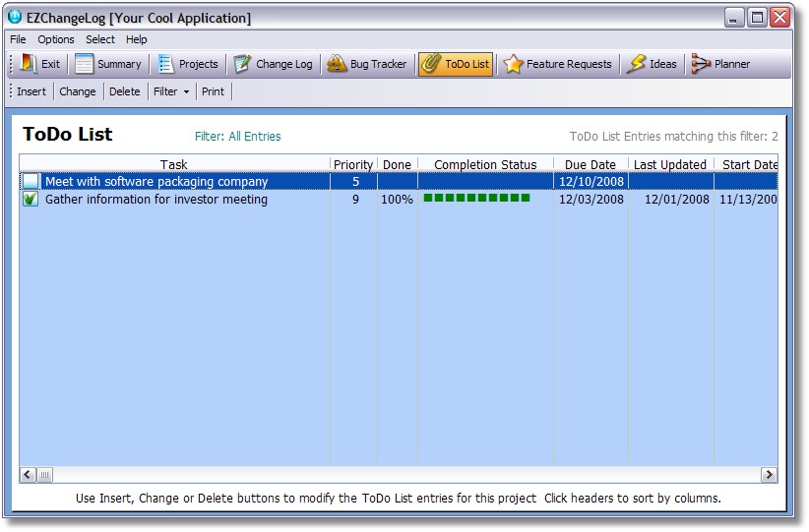
Task: Maximize the EZChangeLog window
Action: pyautogui.click(x=757, y=18)
